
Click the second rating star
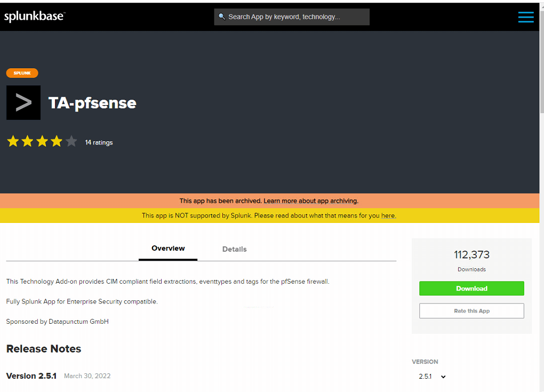(x=27, y=141)
